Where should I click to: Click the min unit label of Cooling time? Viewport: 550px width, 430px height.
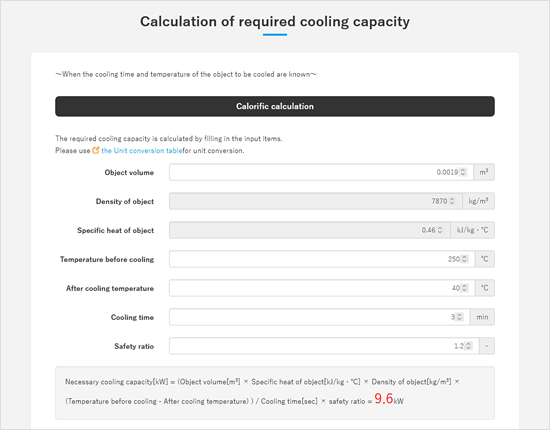pos(482,317)
